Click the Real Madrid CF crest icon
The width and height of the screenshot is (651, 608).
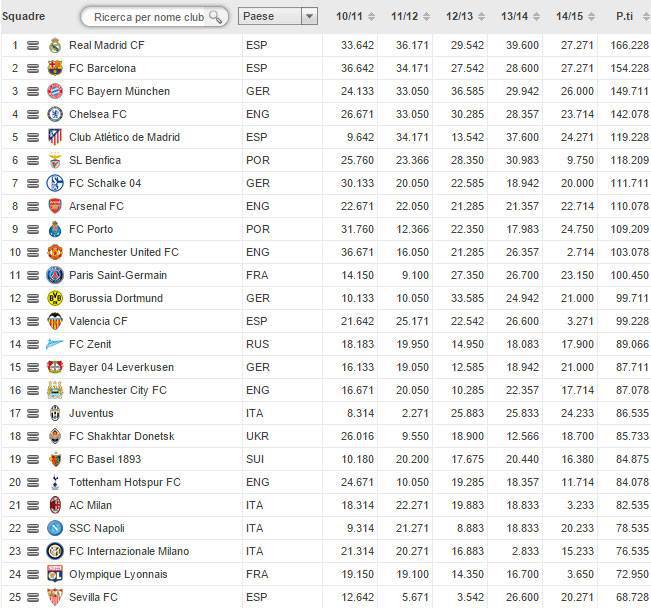point(55,45)
